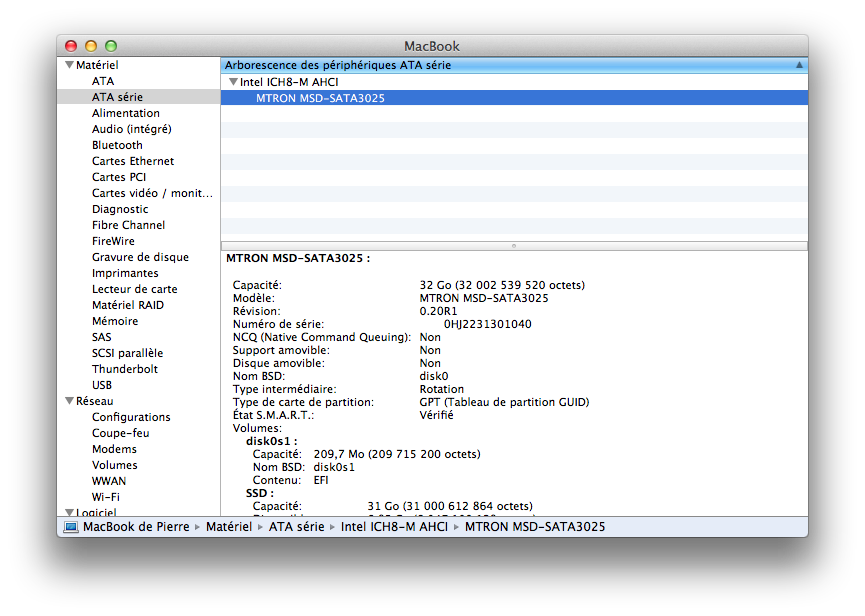Select the MTRON MSD-SATA3025 device row
Viewport: 865px width, 616px height.
click(x=514, y=98)
